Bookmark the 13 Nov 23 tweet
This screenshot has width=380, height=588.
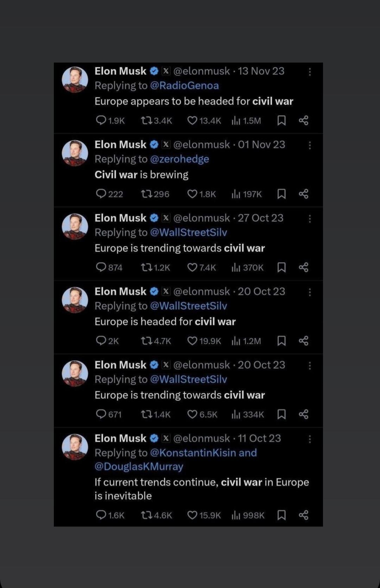point(281,121)
